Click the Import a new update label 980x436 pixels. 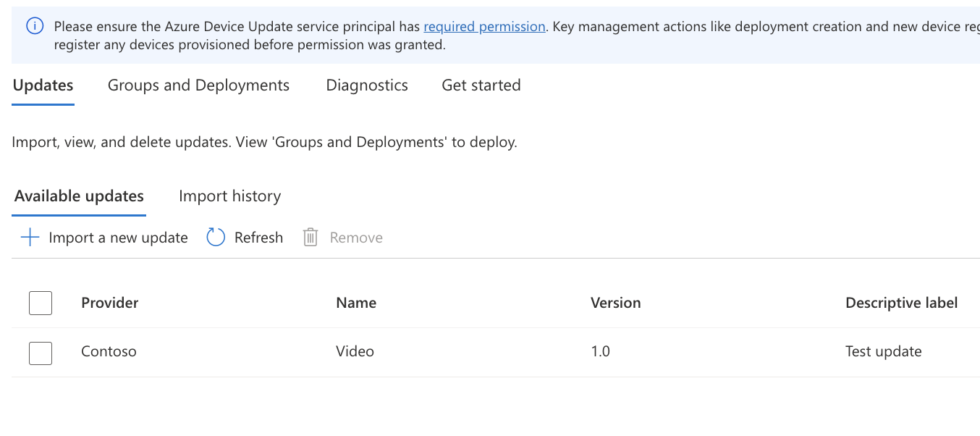pos(118,238)
